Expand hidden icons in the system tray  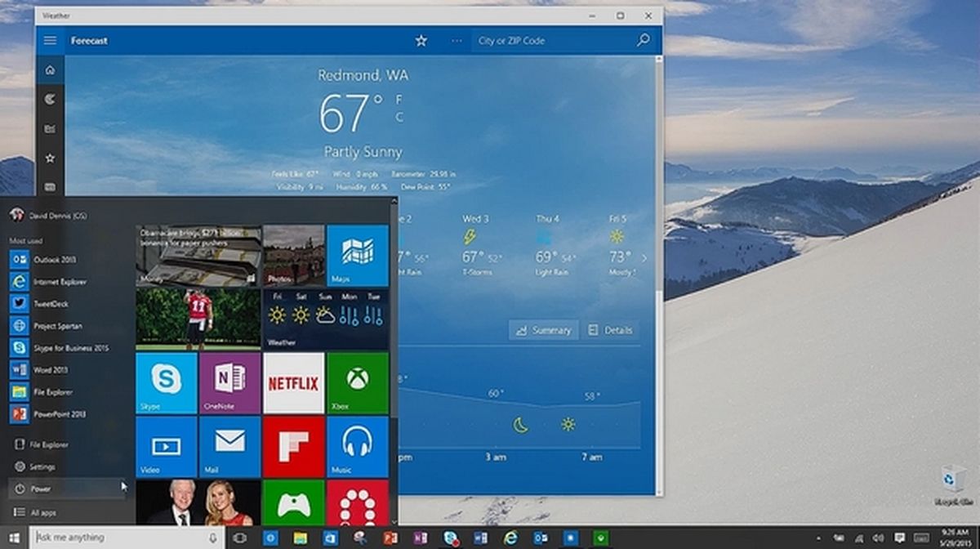click(818, 538)
